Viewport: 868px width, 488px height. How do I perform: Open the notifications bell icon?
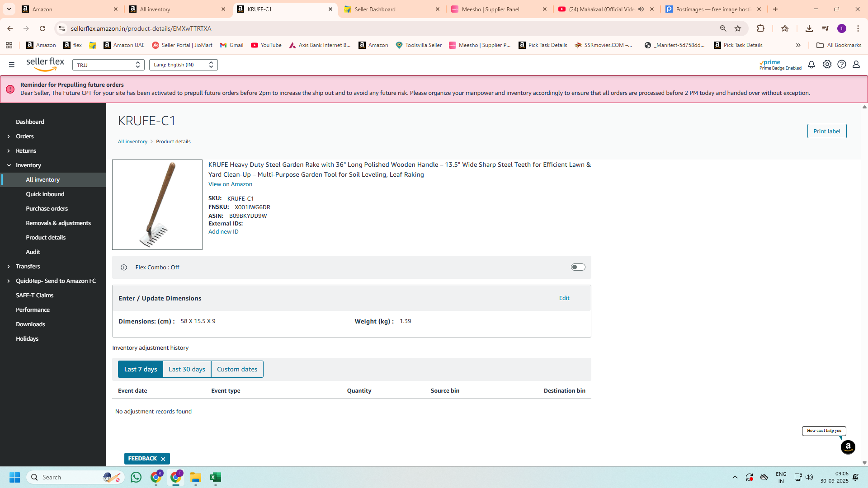click(x=811, y=65)
